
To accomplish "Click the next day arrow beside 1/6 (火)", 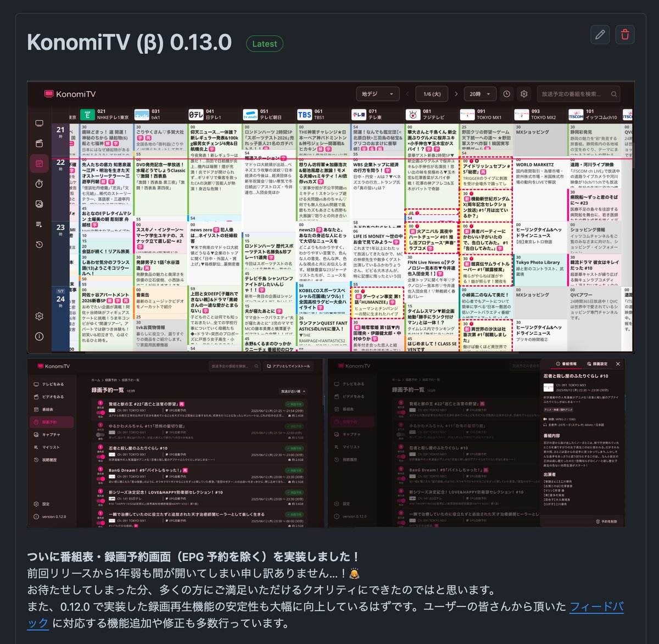I will [x=456, y=94].
